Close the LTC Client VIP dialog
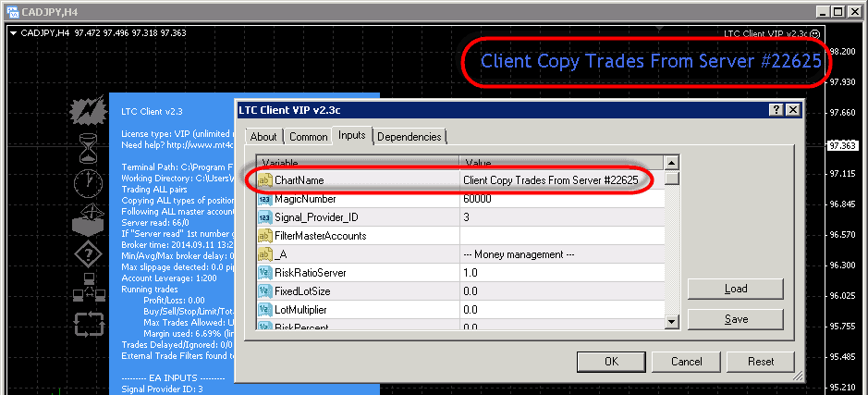 793,109
